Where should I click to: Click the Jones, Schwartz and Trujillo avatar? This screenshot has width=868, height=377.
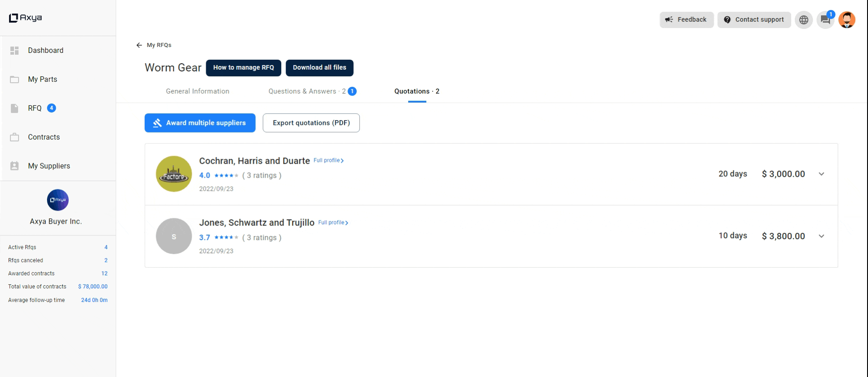point(174,236)
